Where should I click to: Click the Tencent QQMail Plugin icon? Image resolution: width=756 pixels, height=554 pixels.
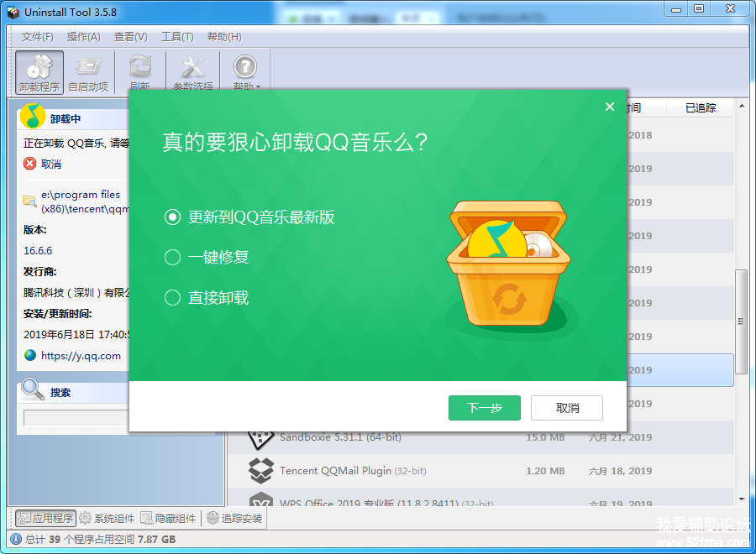pos(261,471)
